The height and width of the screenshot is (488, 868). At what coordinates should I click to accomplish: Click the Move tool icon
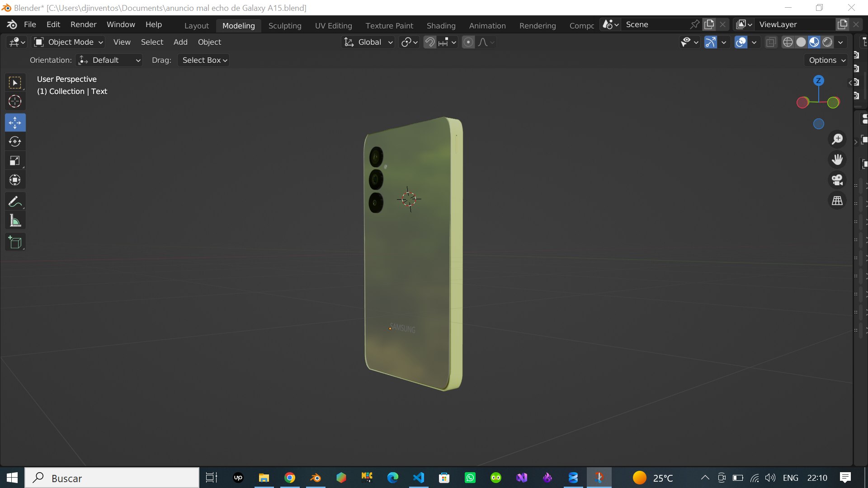[15, 122]
